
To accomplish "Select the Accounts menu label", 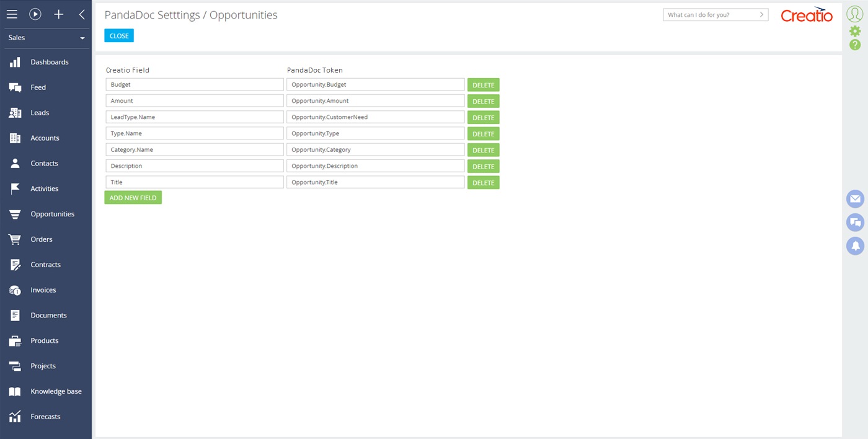I will click(x=45, y=138).
